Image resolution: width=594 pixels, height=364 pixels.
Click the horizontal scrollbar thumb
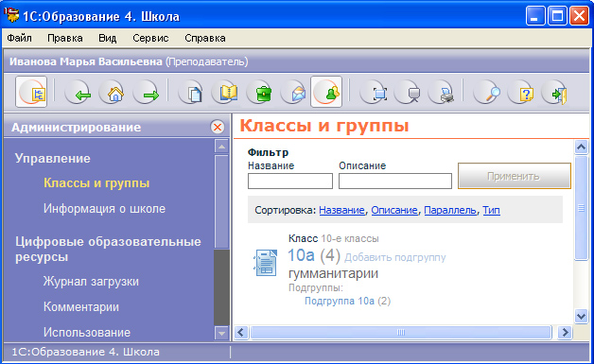coord(400,333)
